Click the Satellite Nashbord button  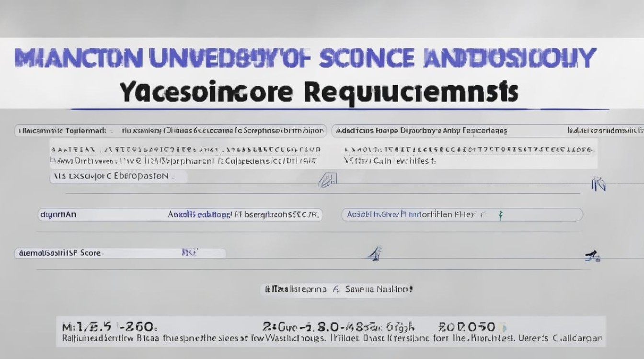[379, 289]
